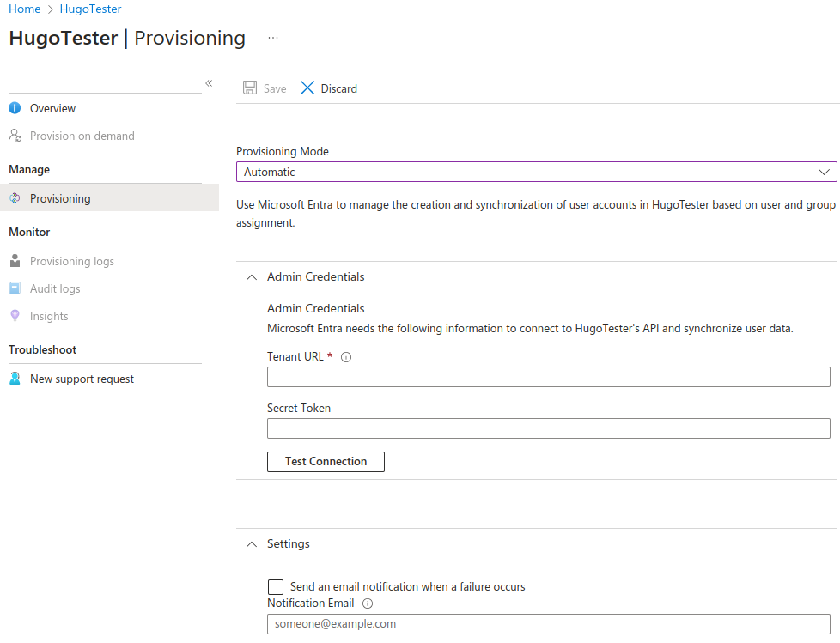Click the Tenant URL info icon
The image size is (840, 643).
(346, 357)
